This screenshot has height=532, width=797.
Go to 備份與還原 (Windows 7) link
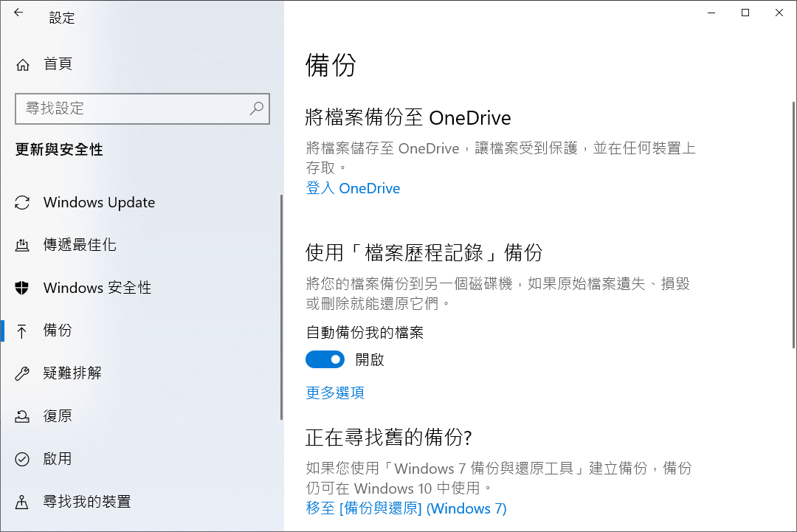click(x=406, y=508)
